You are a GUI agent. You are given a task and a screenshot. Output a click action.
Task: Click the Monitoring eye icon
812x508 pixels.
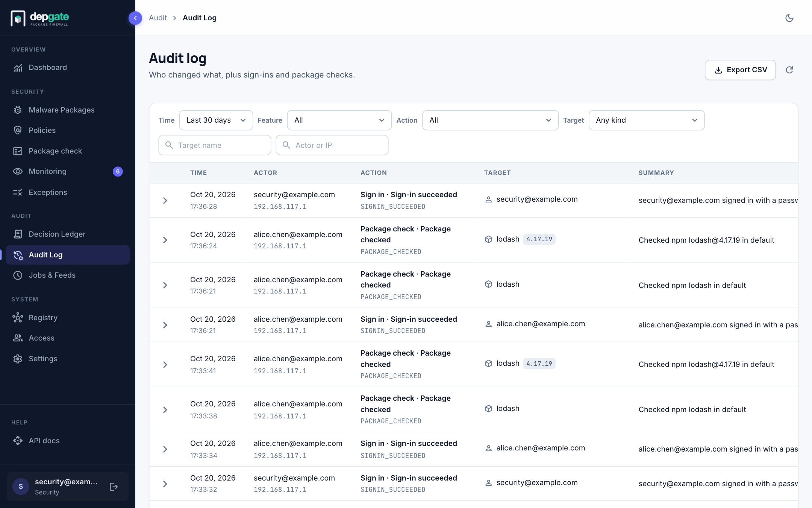point(18,171)
